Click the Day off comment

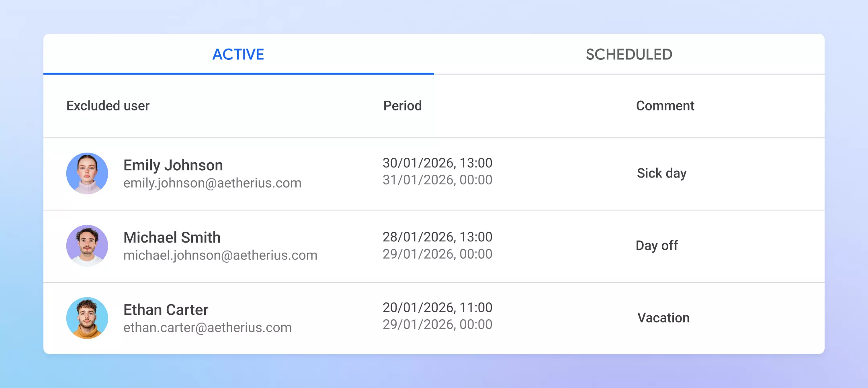(x=657, y=245)
